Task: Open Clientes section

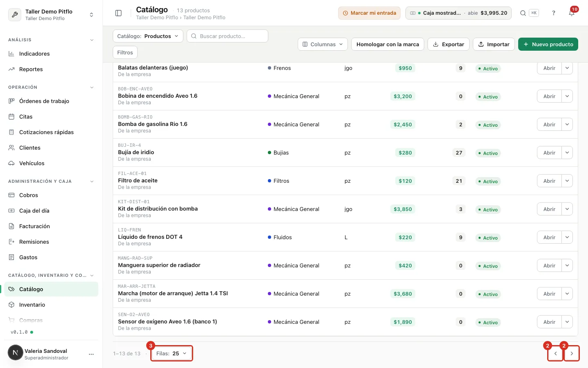Action: point(51,148)
